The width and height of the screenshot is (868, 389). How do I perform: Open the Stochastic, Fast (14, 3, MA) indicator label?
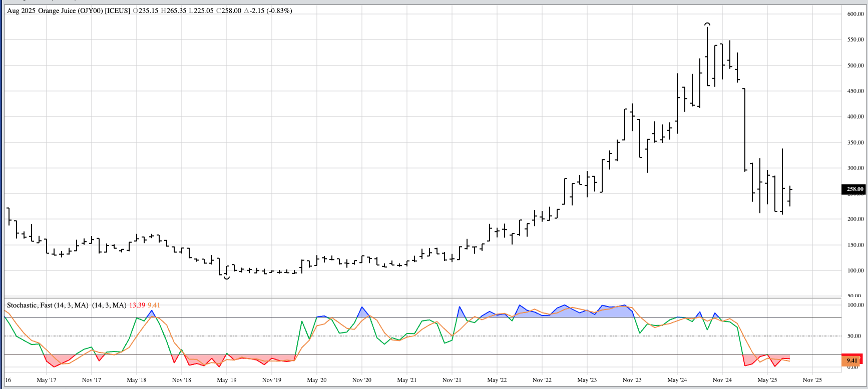(48, 305)
